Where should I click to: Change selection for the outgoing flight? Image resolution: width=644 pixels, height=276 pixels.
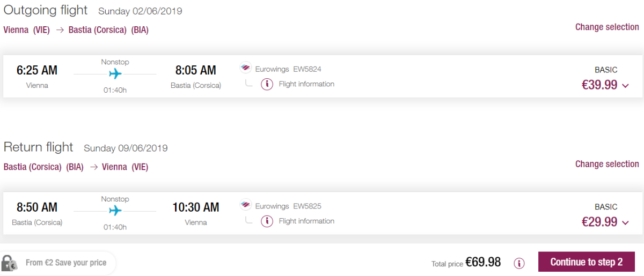(x=607, y=27)
